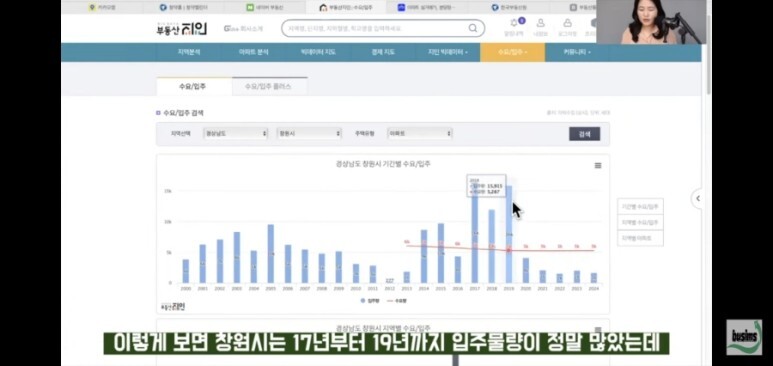Switch to the 카카오맵 browser tab
The width and height of the screenshot is (773, 366).
tap(103, 7)
